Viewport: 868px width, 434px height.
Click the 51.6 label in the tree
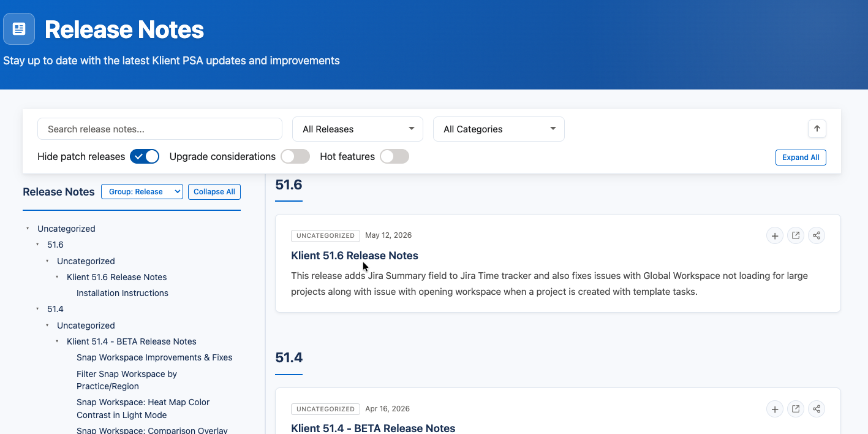point(55,245)
